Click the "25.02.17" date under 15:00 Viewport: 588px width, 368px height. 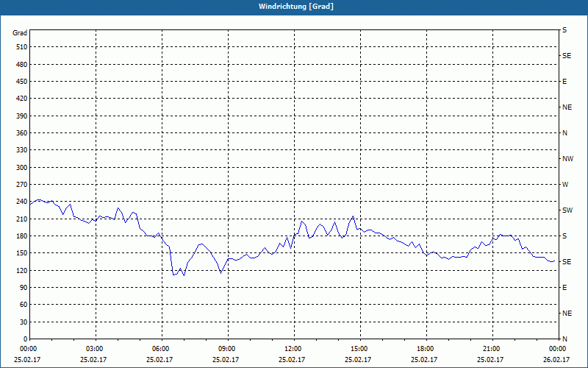tap(358, 360)
